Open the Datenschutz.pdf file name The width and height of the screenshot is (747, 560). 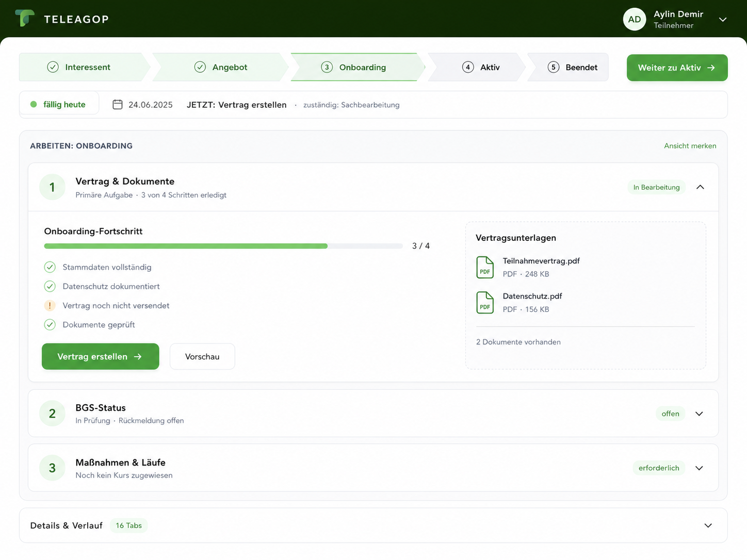(x=532, y=296)
